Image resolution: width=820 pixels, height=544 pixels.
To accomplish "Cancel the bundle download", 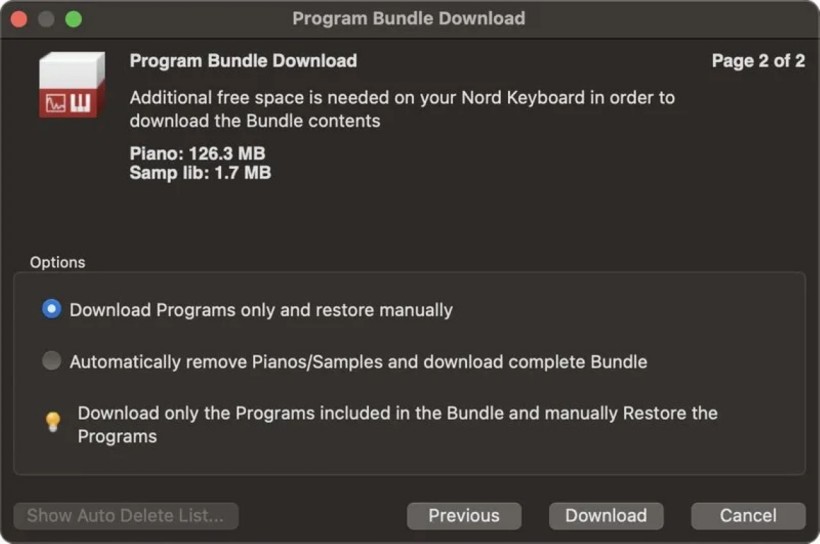I will click(x=748, y=516).
